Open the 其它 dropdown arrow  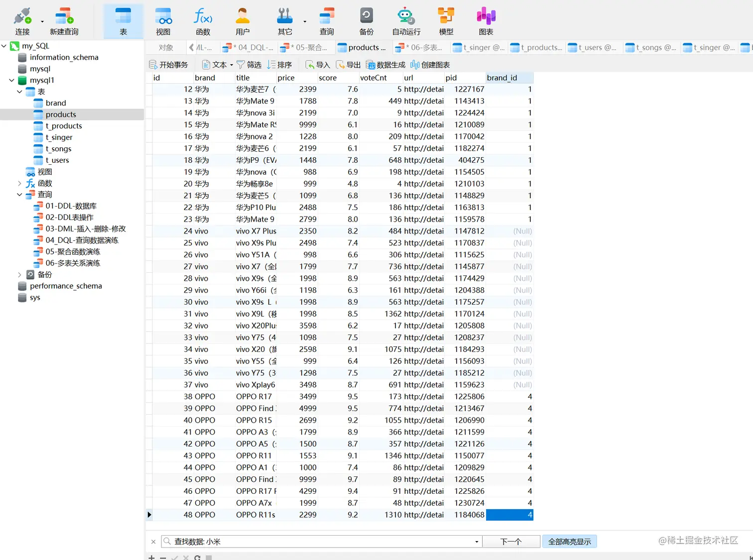point(304,21)
